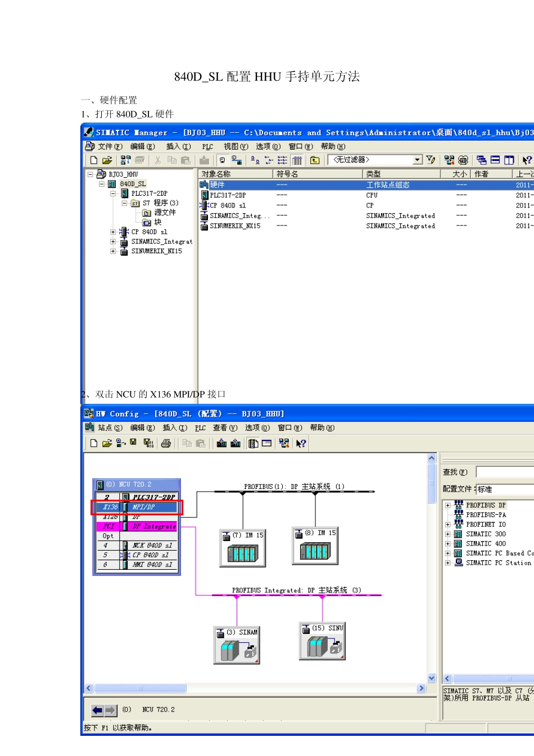The width and height of the screenshot is (534, 756).
Task: Open 查看 menu in HW Config
Action: coord(225,427)
